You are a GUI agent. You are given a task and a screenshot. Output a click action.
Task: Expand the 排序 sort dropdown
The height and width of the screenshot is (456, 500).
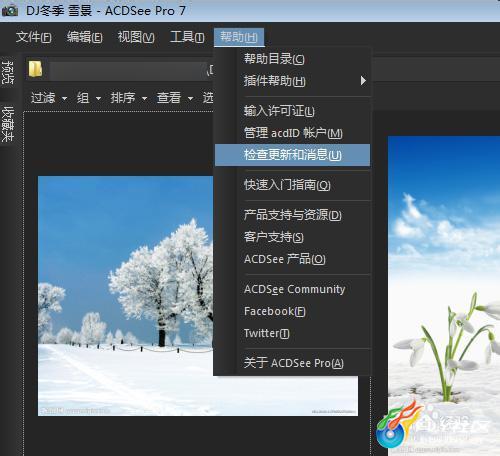point(129,98)
